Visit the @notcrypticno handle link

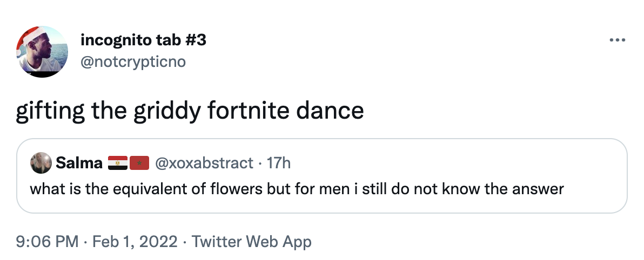(132, 62)
